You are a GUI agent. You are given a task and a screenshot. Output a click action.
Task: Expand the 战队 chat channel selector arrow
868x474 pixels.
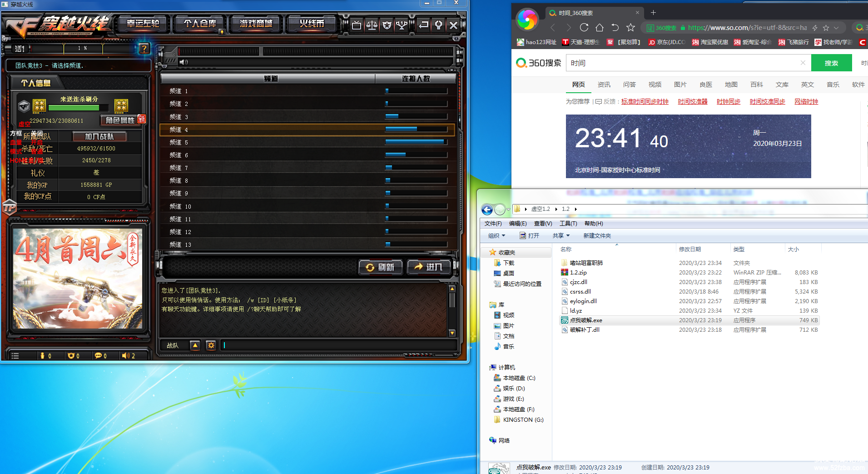pos(195,345)
